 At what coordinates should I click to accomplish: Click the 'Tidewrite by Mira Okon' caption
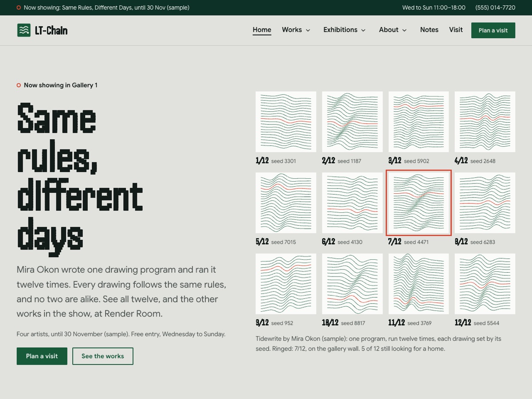(x=379, y=344)
